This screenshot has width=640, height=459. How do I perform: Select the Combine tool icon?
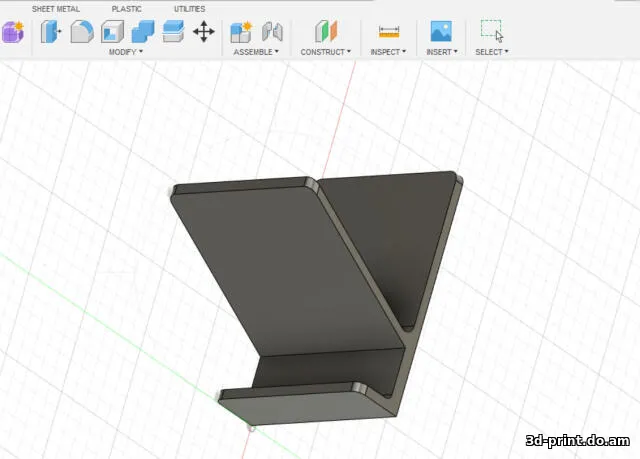pyautogui.click(x=143, y=31)
